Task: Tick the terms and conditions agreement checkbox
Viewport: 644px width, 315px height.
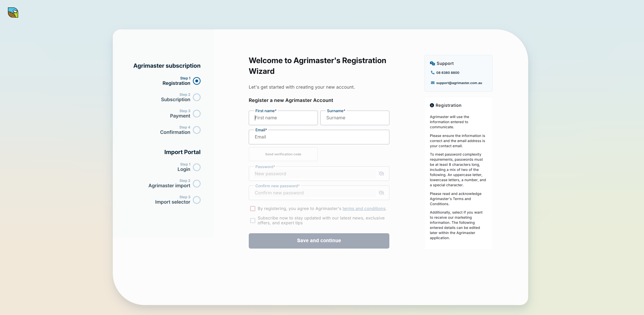Action: pos(253,209)
